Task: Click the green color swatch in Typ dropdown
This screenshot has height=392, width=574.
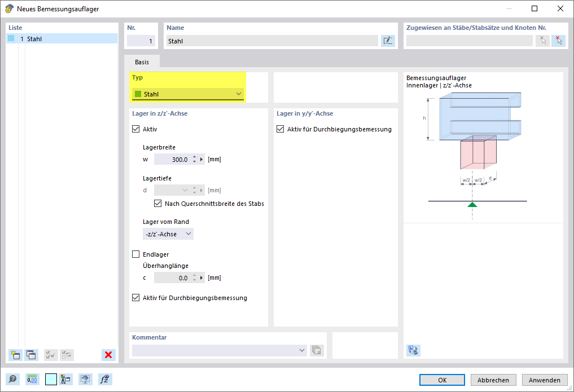Action: pyautogui.click(x=138, y=94)
